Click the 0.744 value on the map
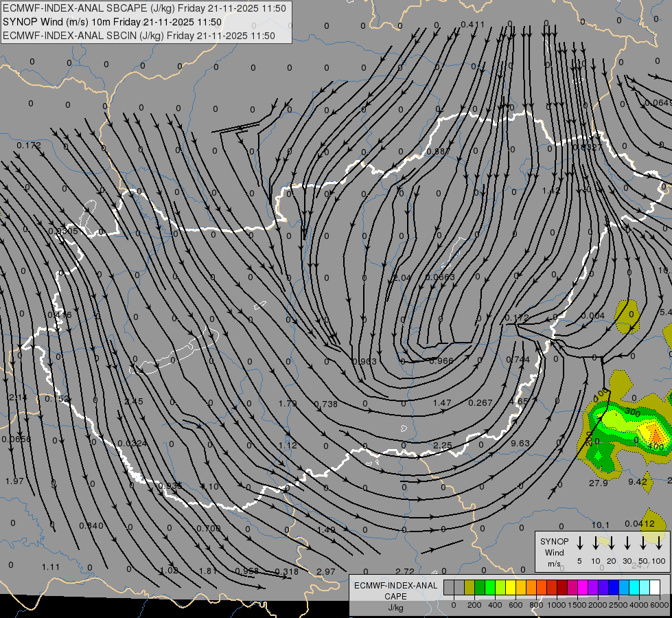This screenshot has height=618, width=672. pos(518,360)
